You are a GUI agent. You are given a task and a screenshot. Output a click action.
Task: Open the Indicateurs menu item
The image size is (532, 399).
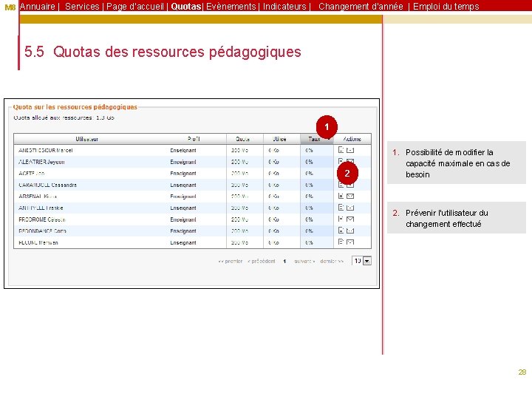coord(284,7)
